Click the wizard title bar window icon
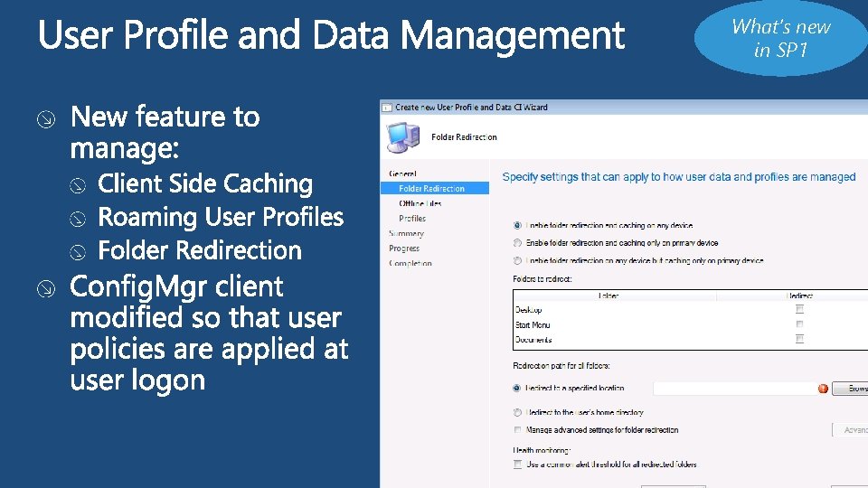This screenshot has width=868, height=488. point(387,108)
